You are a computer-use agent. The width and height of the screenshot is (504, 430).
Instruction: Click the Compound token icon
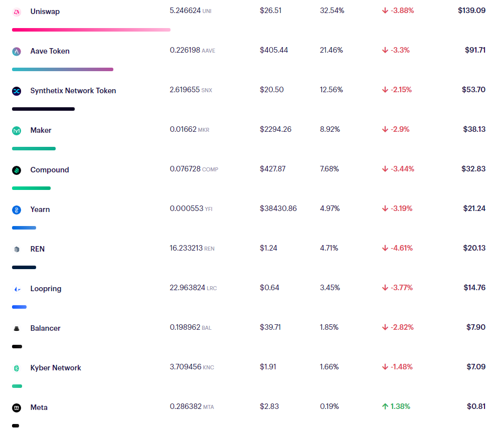click(x=17, y=170)
